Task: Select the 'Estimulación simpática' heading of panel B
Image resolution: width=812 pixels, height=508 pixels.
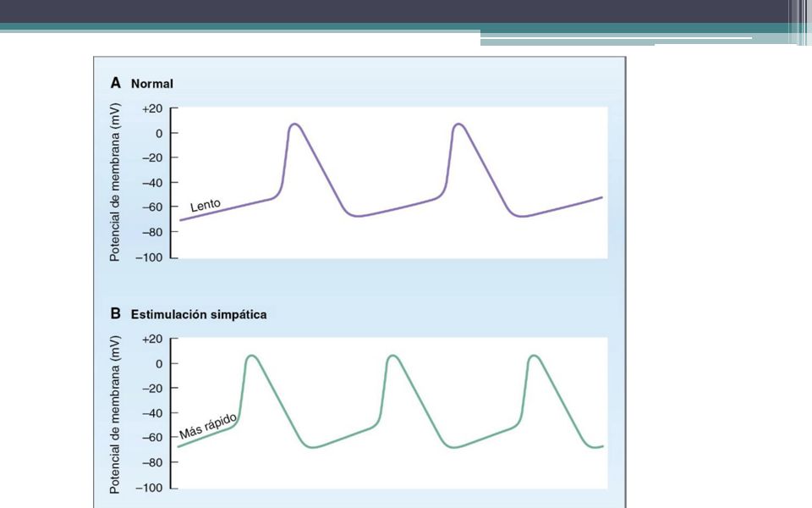Action: [x=198, y=315]
